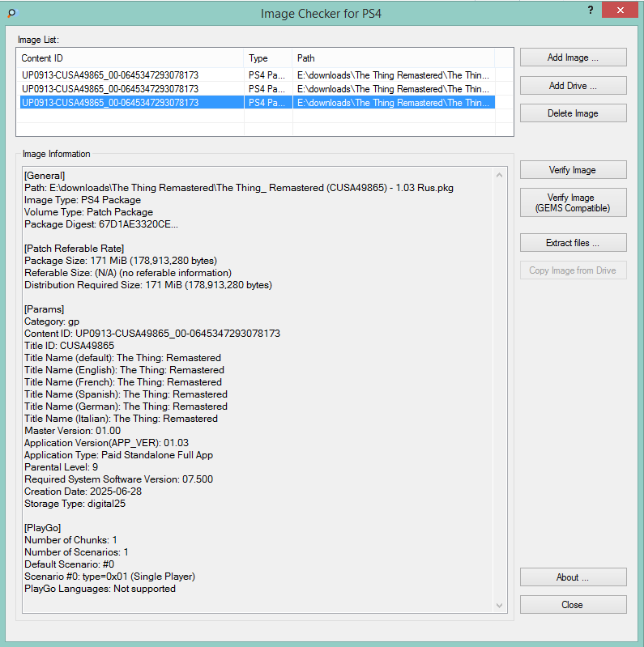
Task: Click the Category: gp line
Action: [x=52, y=321]
